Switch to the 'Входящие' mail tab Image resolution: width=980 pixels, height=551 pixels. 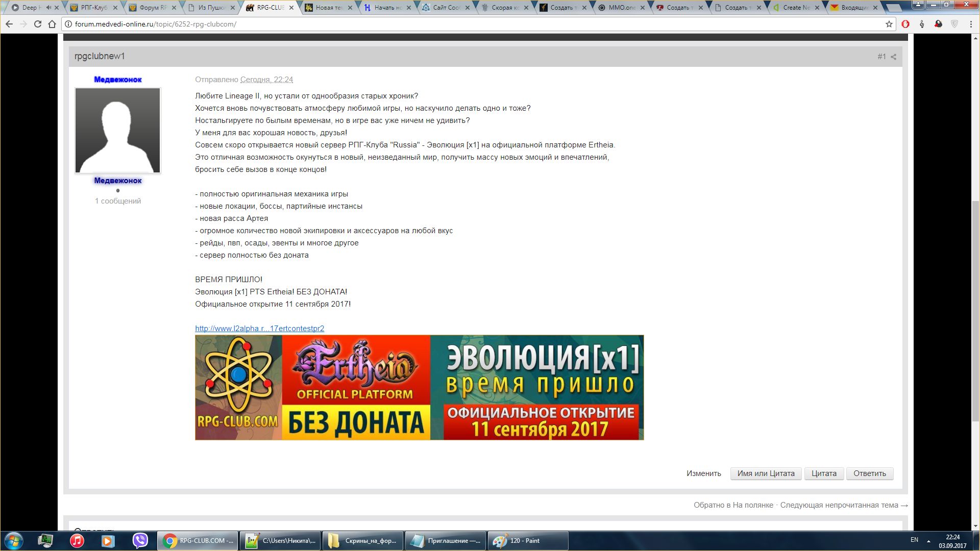click(x=855, y=8)
